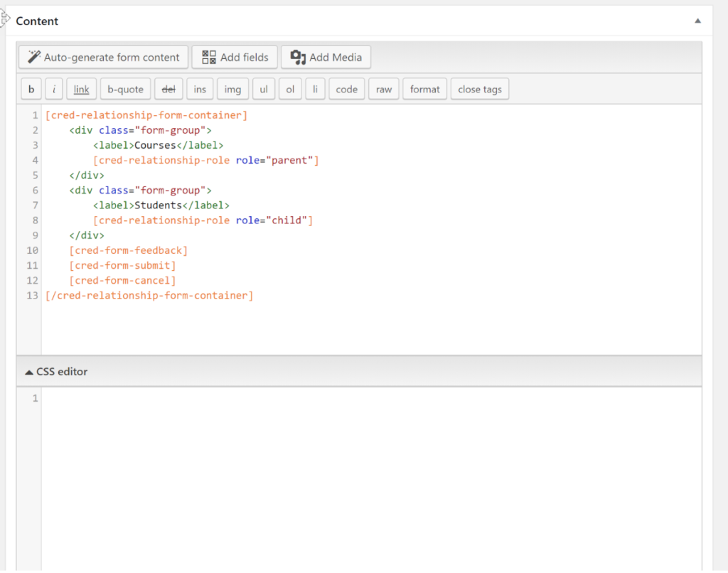728x573 pixels.
Task: Collapse the CSS editor section
Action: (x=56, y=372)
